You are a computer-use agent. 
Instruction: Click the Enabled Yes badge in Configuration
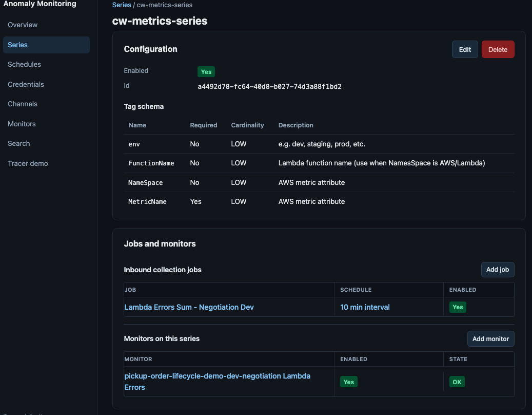(x=206, y=72)
